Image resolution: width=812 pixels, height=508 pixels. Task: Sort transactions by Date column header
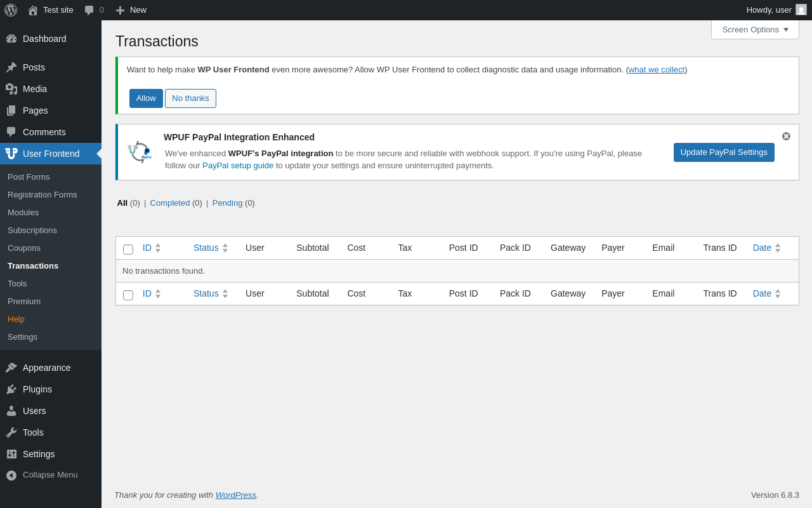(762, 248)
